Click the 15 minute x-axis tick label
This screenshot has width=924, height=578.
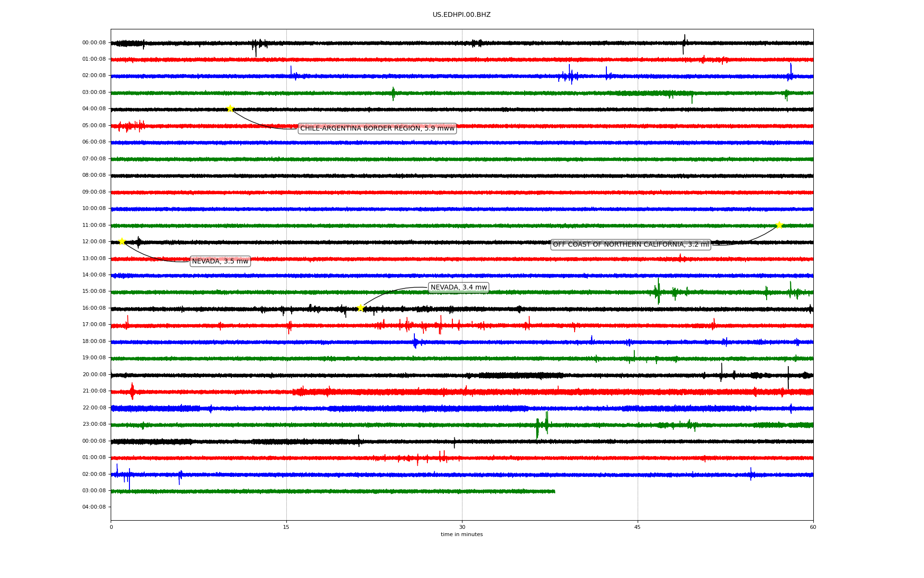coord(286,527)
